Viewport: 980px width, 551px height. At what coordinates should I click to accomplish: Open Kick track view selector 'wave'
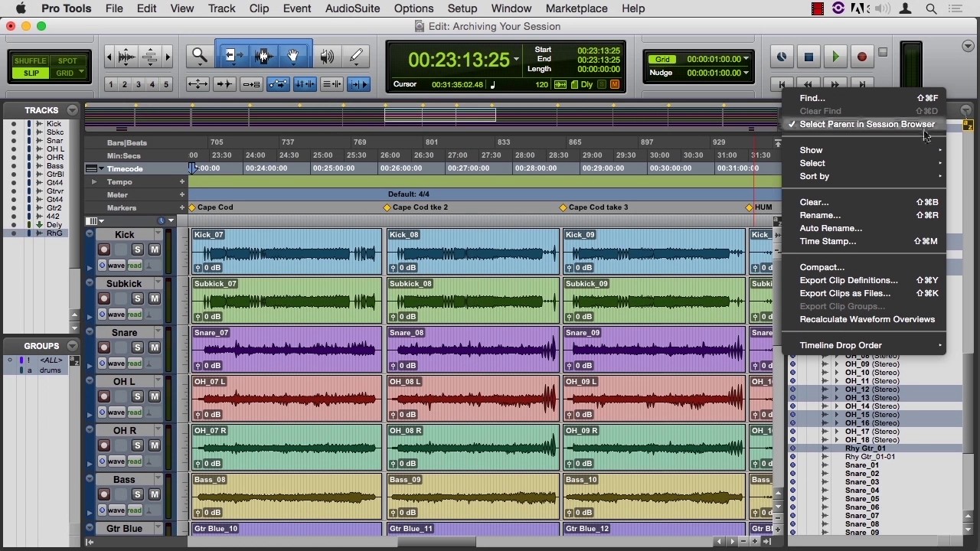click(x=116, y=266)
